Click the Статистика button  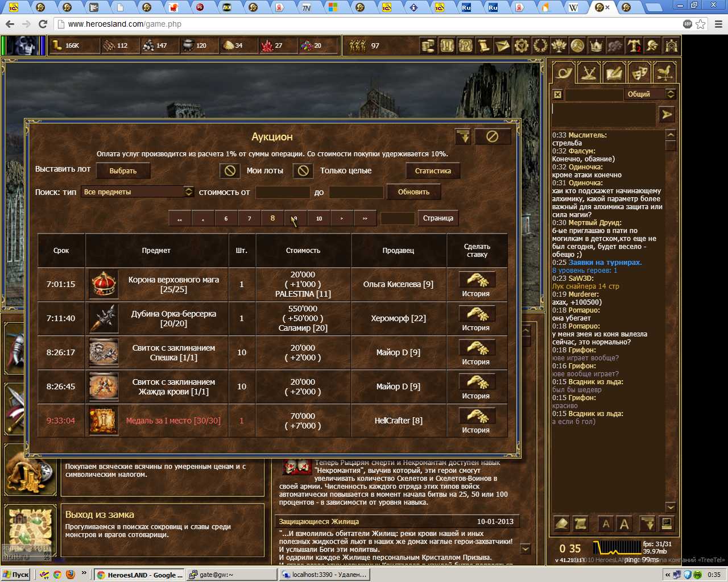tap(433, 171)
